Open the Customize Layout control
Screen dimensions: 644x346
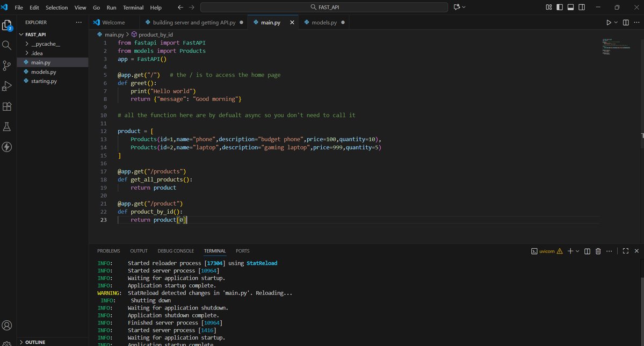(549, 7)
